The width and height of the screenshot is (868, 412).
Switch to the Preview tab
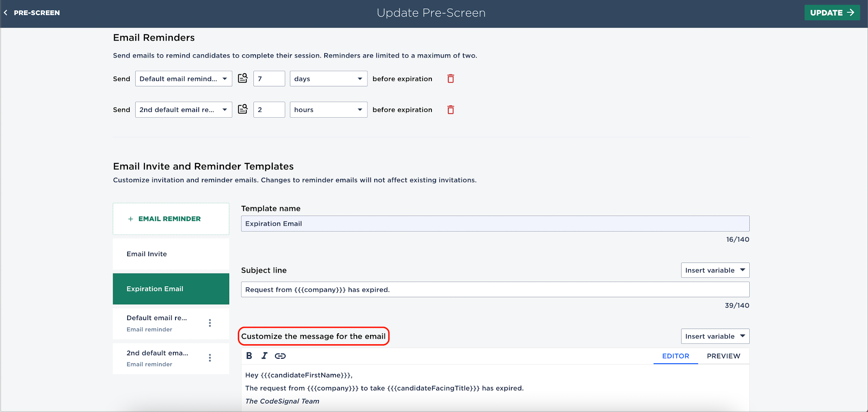[723, 356]
